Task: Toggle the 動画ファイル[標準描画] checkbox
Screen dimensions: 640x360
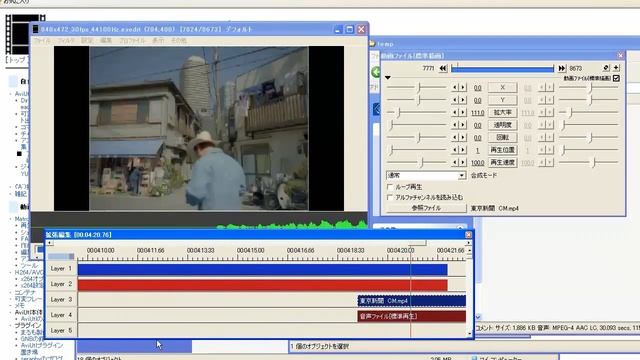Action: pos(616,78)
